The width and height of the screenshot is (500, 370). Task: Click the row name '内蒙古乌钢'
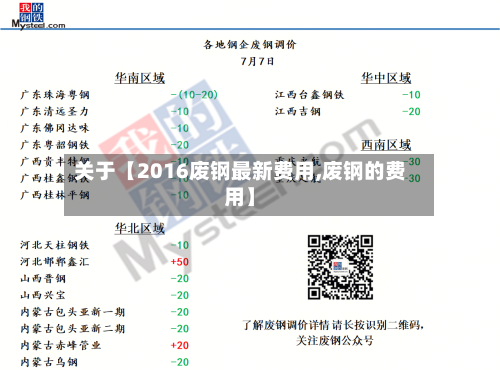(x=49, y=362)
